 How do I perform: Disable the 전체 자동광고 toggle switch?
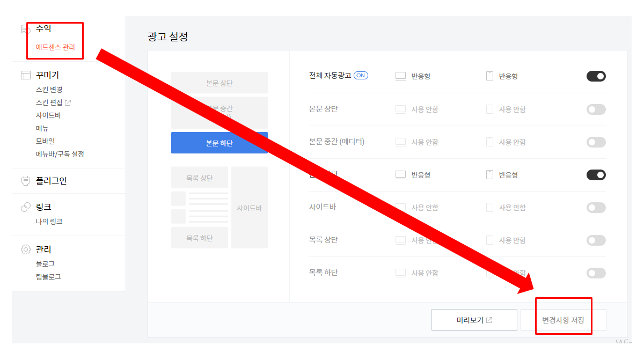point(596,76)
